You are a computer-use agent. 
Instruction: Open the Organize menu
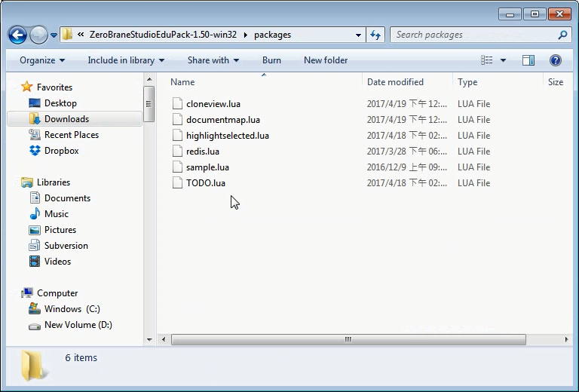coord(42,60)
